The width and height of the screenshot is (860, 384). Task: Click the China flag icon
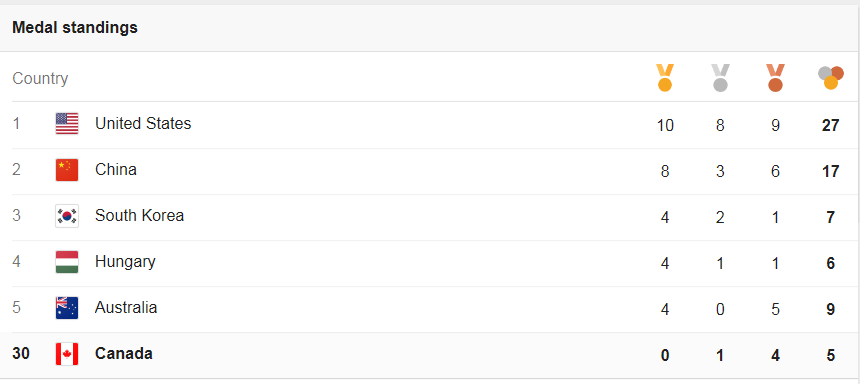pos(67,170)
